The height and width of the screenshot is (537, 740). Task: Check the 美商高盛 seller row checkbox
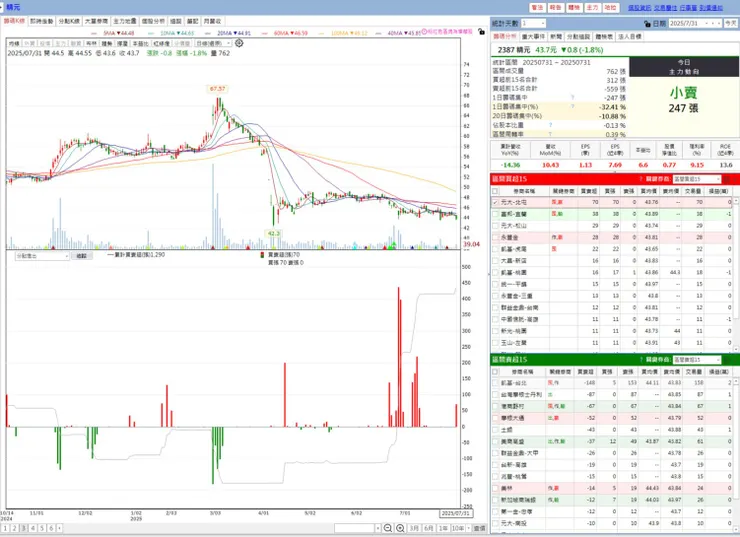pos(495,442)
